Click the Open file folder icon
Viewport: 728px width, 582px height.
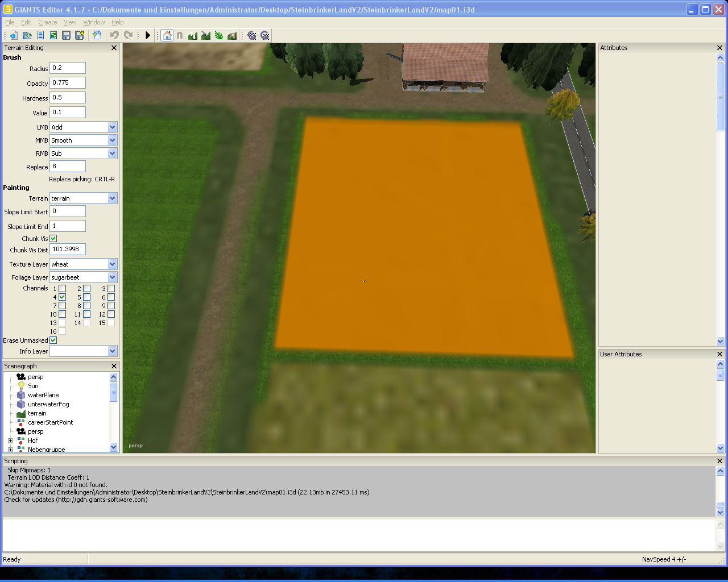(x=27, y=35)
